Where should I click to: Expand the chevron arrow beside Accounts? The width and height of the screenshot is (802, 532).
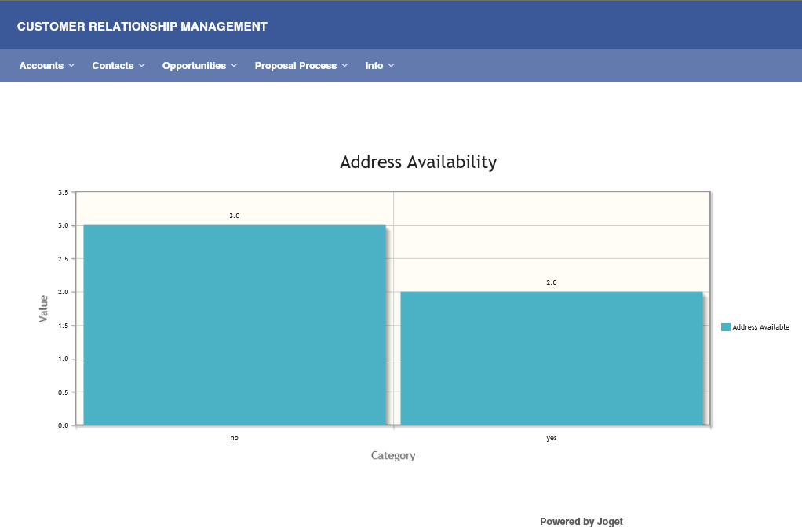[x=72, y=66]
